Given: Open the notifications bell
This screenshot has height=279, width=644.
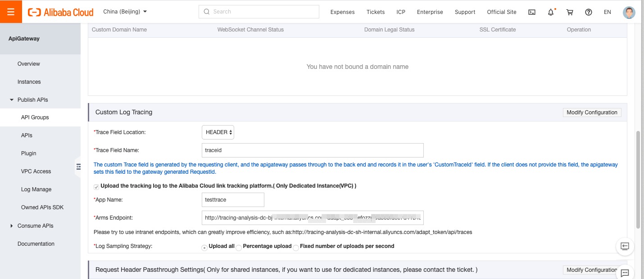Looking at the screenshot, I should click(551, 12).
